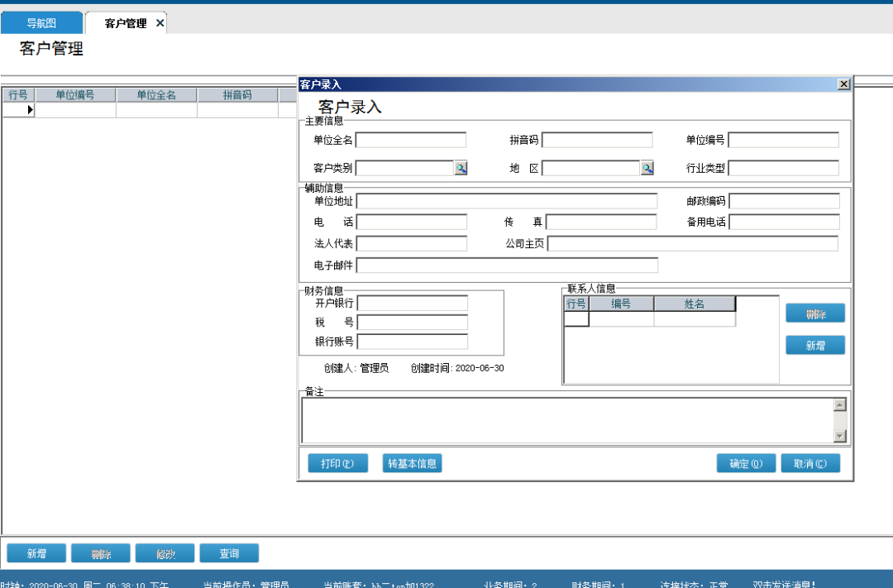Click the 行号 column header in customer list
Image resolution: width=893 pixels, height=588 pixels.
click(x=18, y=95)
